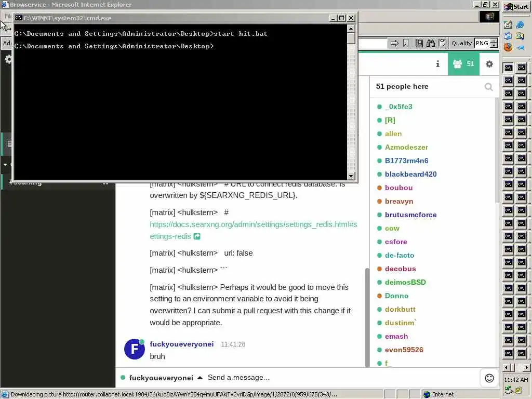Select user B1773rm4n6 in list

coord(406,161)
